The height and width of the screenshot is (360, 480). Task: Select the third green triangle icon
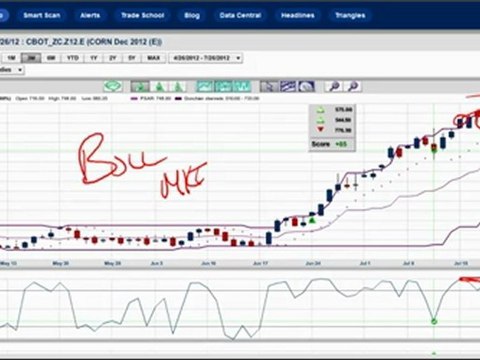(x=178, y=87)
